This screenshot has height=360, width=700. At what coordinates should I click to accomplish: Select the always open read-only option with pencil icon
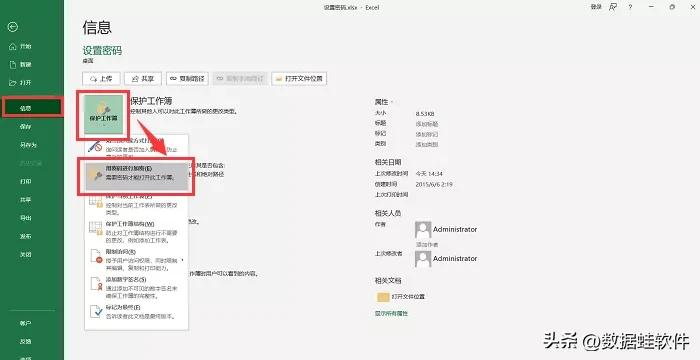137,146
